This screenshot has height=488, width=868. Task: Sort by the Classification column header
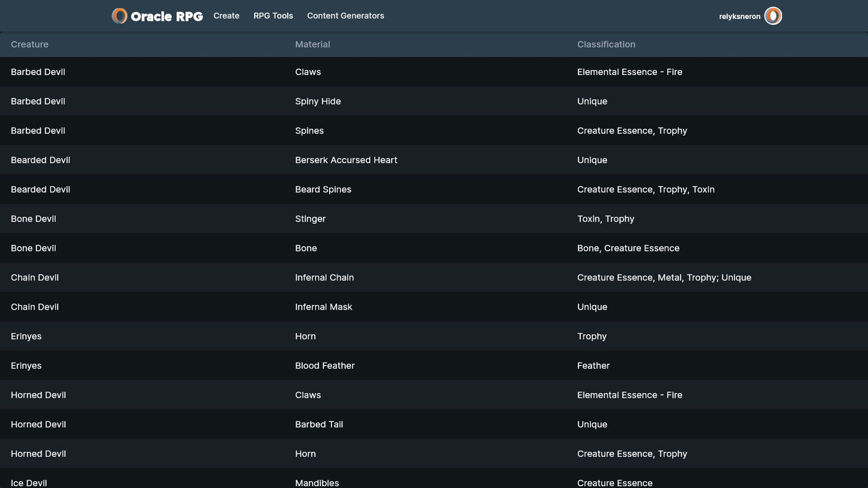coord(606,44)
